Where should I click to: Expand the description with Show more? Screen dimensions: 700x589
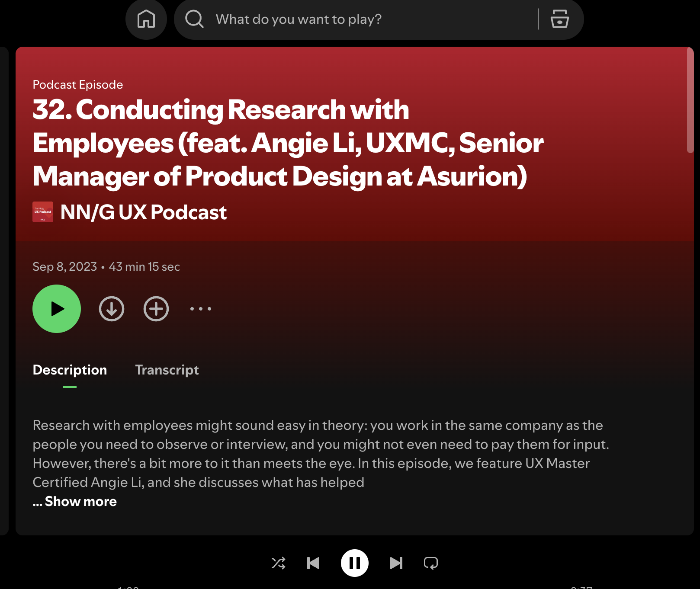coord(80,502)
